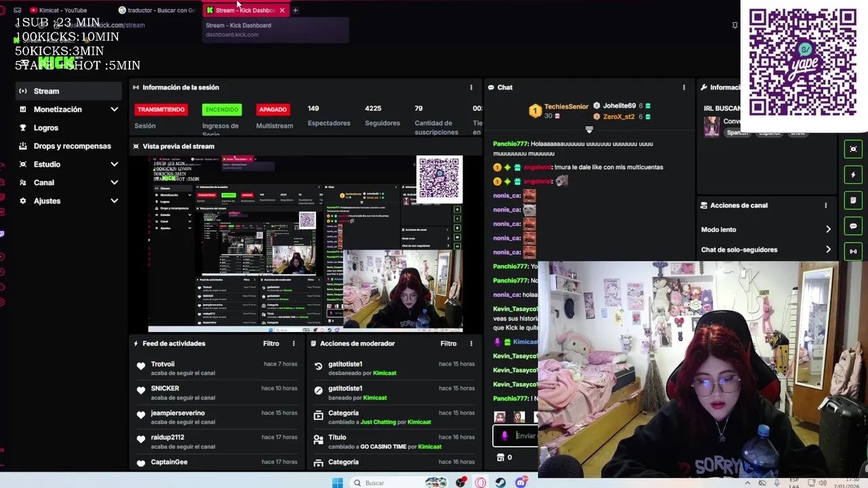Click gatitotiste1 baneado moderator entry
This screenshot has width=868, height=488.
click(393, 392)
